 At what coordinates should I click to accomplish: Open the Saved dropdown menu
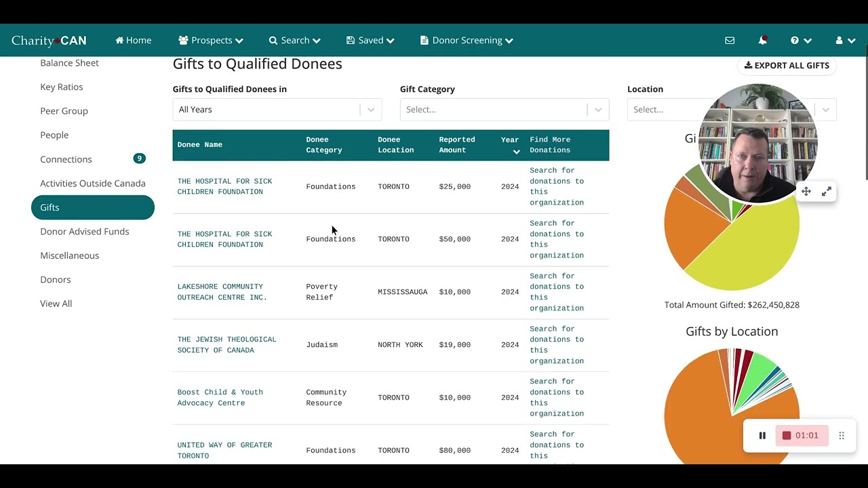coord(370,41)
